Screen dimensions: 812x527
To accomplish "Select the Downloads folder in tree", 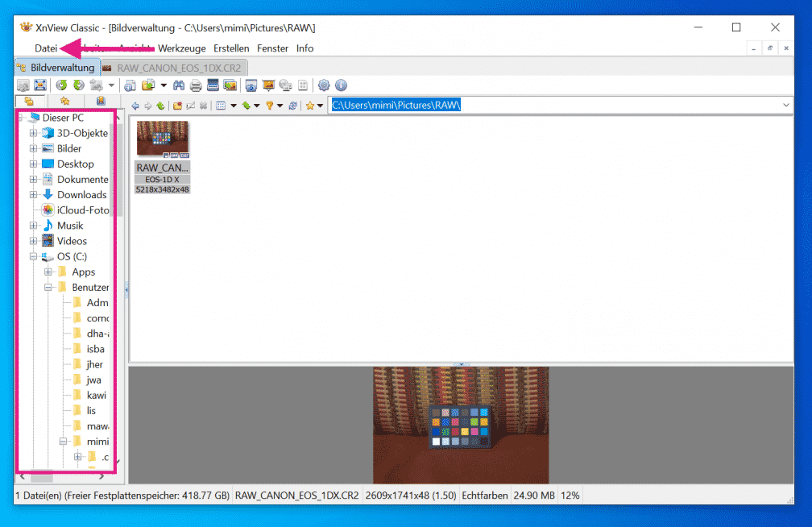I will [81, 195].
